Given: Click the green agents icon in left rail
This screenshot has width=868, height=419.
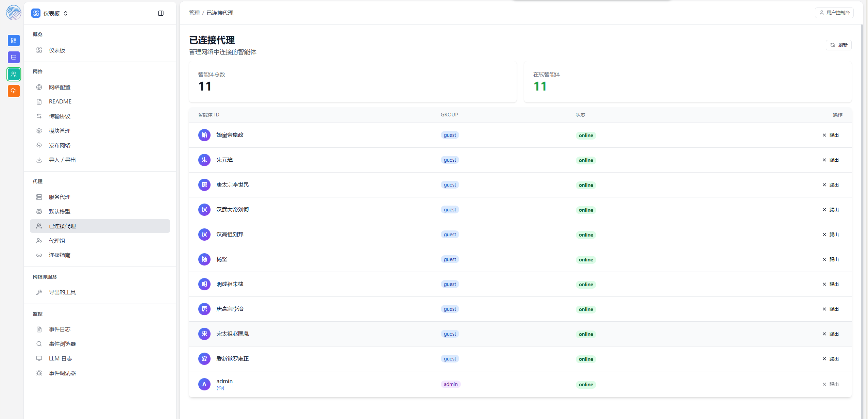Looking at the screenshot, I should [14, 74].
